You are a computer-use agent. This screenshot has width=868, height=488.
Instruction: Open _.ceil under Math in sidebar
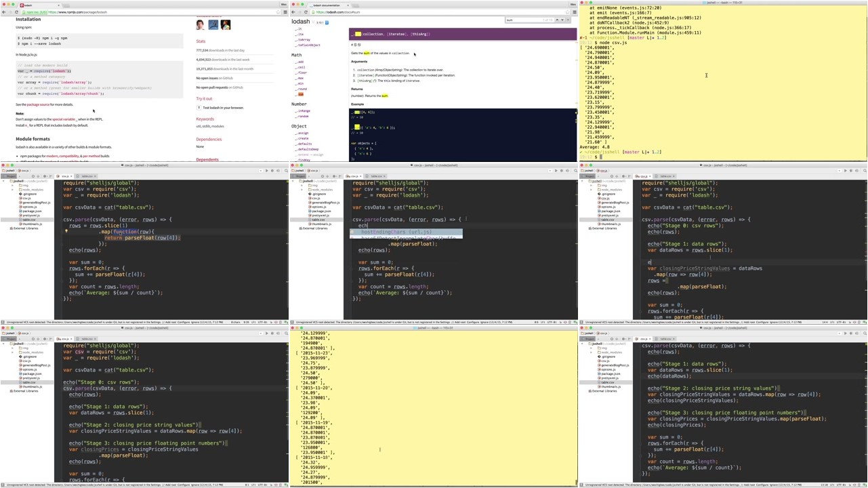click(300, 67)
